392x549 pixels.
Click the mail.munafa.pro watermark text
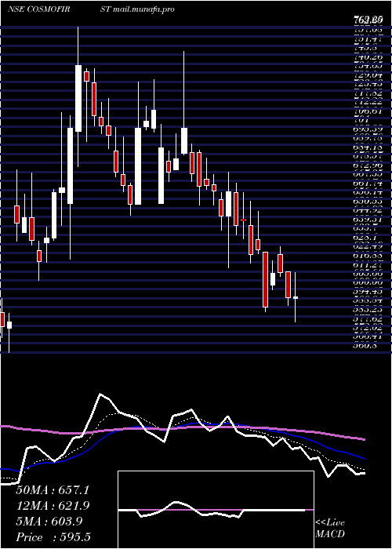144,9
